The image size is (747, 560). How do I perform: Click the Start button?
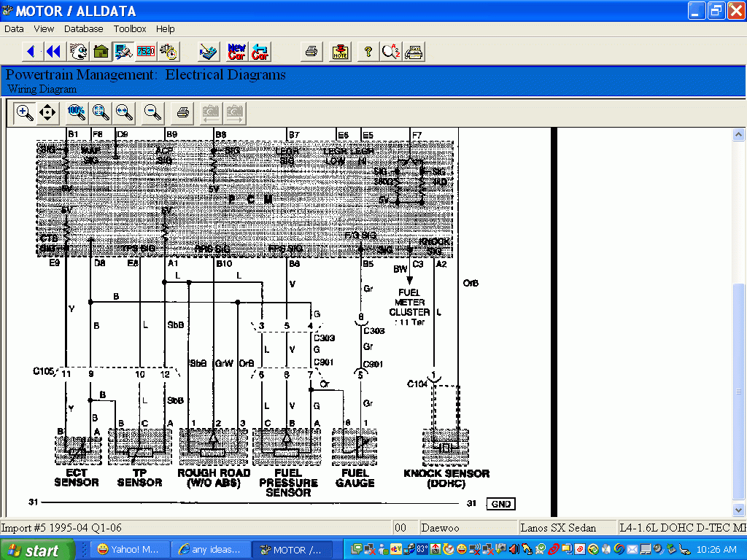point(37,549)
